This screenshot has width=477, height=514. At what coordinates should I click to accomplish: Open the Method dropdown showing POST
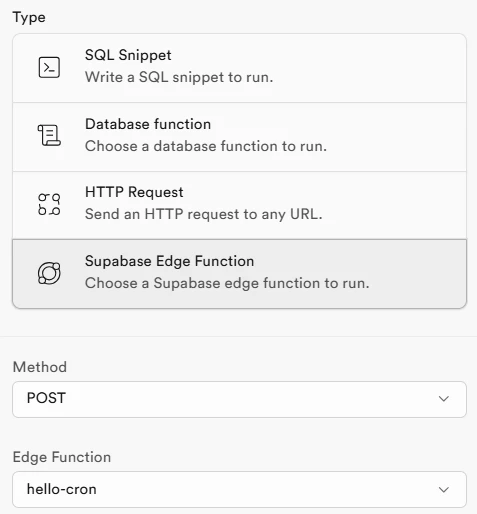(239, 399)
